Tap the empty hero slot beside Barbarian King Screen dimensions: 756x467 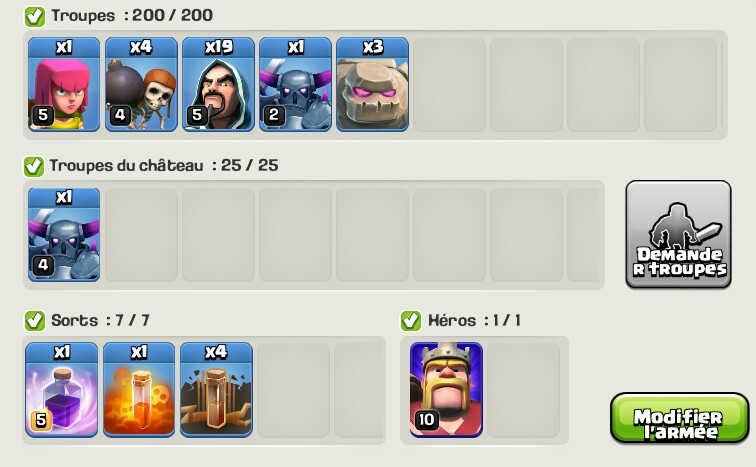[524, 390]
